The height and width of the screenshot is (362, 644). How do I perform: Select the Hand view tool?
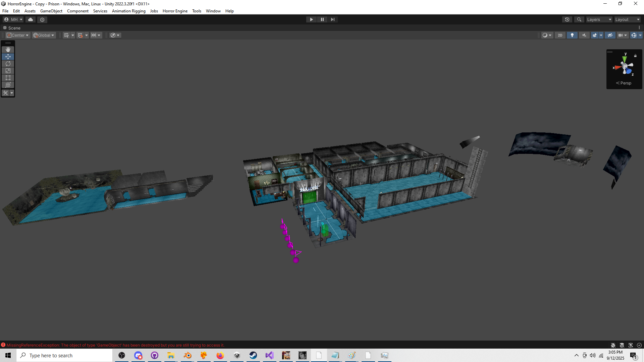click(8, 50)
